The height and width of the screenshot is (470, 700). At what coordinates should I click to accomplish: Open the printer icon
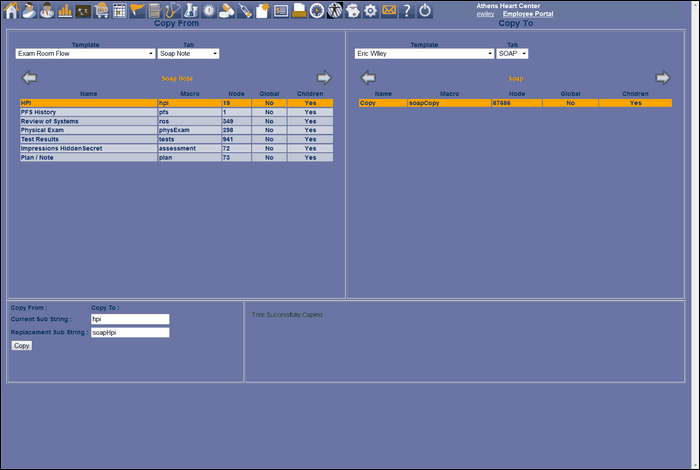(x=299, y=10)
